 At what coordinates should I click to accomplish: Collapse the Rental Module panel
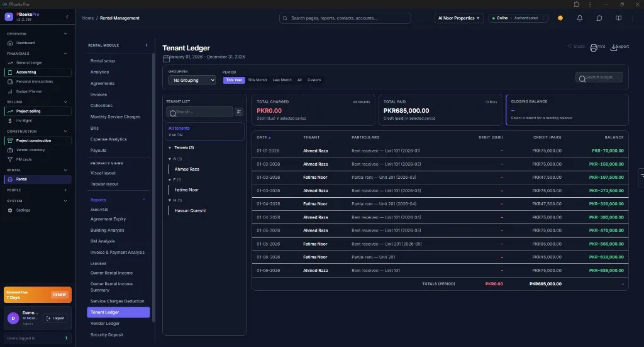[147, 45]
